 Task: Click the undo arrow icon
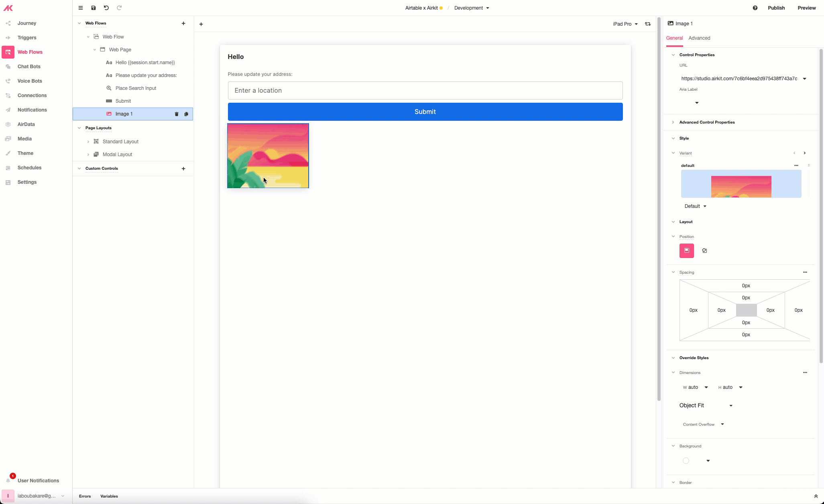[x=106, y=8]
